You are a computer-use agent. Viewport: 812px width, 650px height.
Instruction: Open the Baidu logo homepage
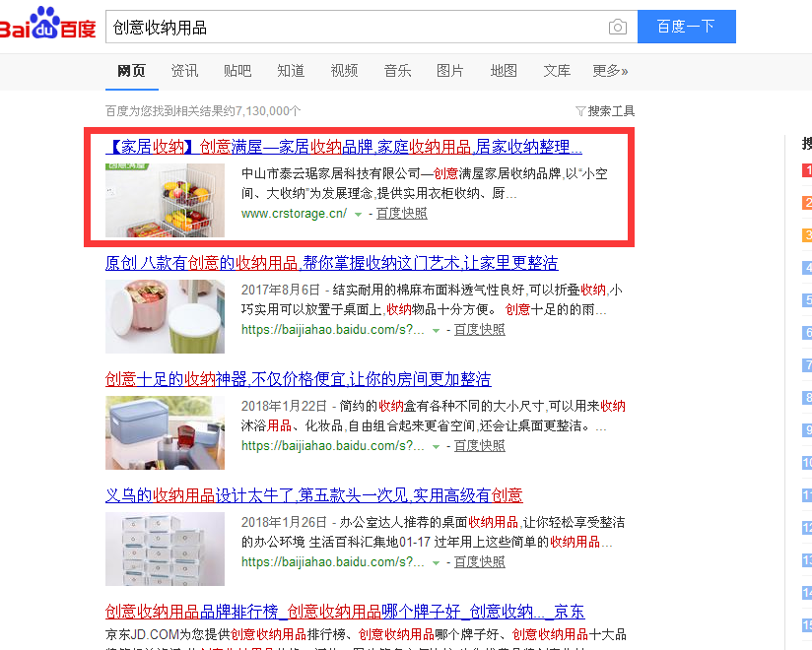47,24
